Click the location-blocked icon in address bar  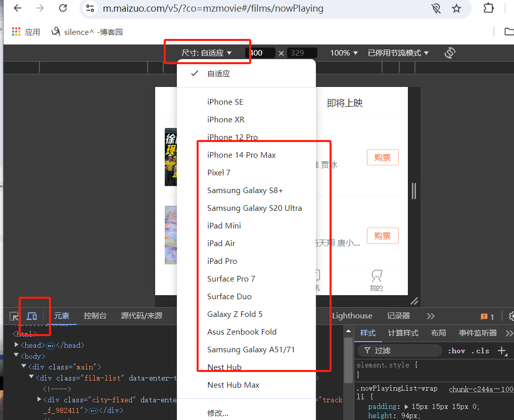pos(436,8)
